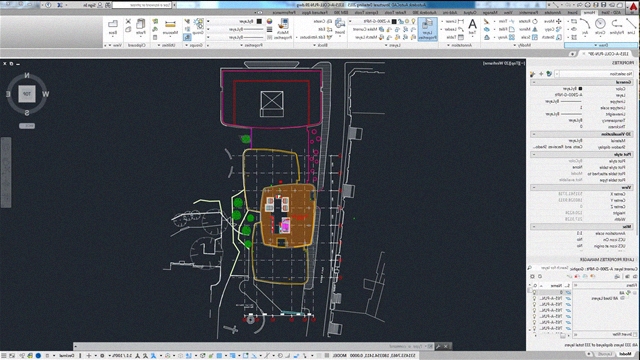Expand the Annotation panel flyout
The width and height of the screenshot is (640, 360).
point(460,45)
